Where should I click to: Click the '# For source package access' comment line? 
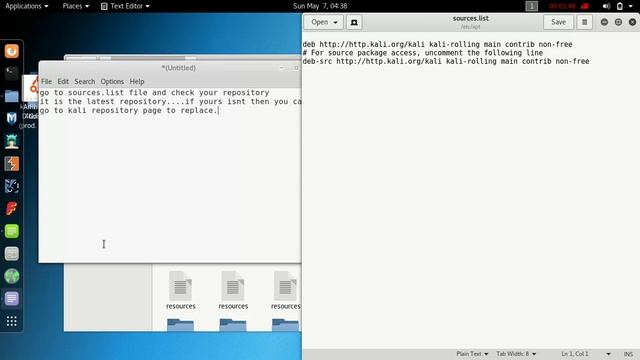(x=422, y=53)
